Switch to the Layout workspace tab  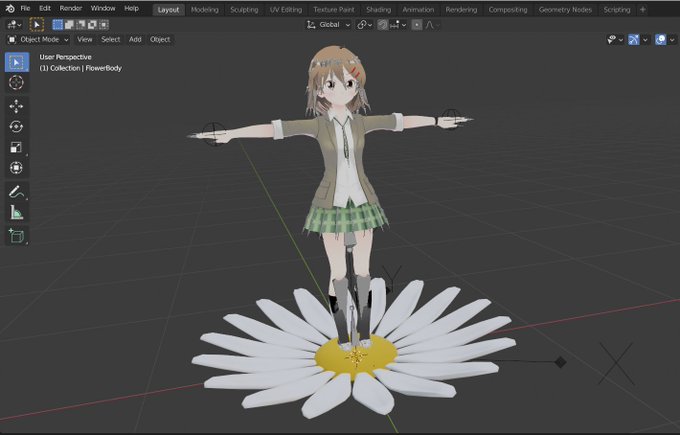click(x=168, y=10)
